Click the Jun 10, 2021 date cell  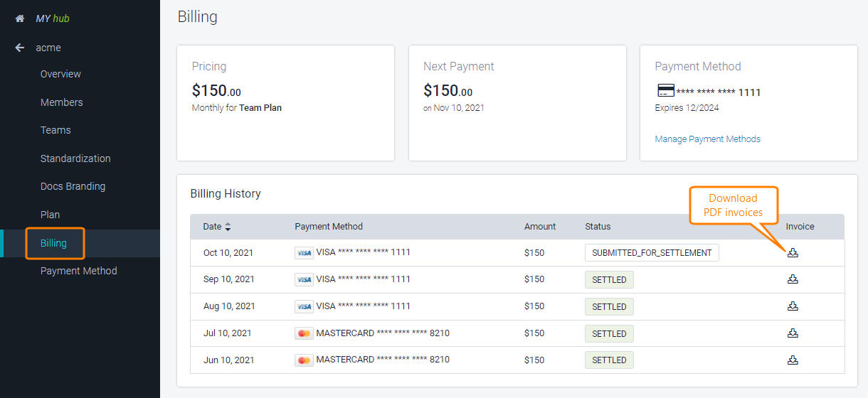coord(228,360)
